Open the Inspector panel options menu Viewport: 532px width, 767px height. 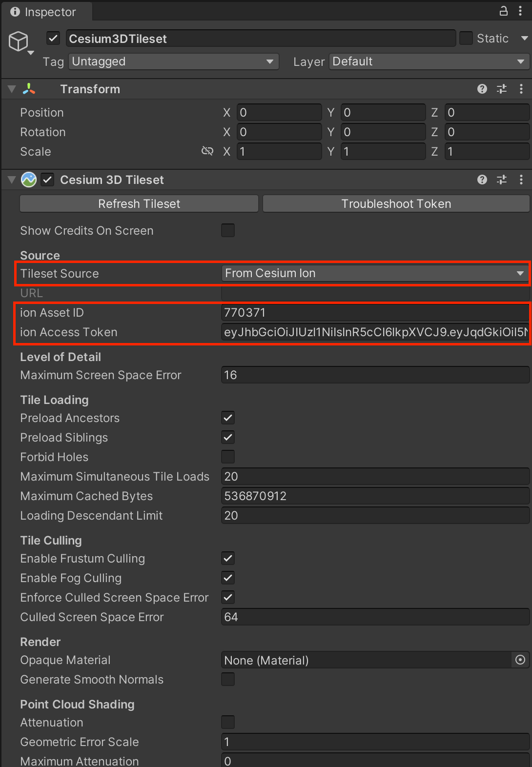(520, 11)
